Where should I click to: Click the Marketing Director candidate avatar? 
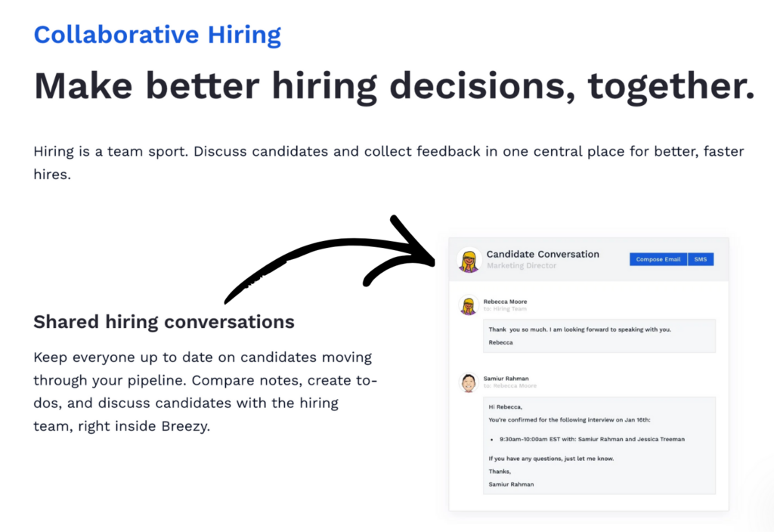tap(469, 259)
